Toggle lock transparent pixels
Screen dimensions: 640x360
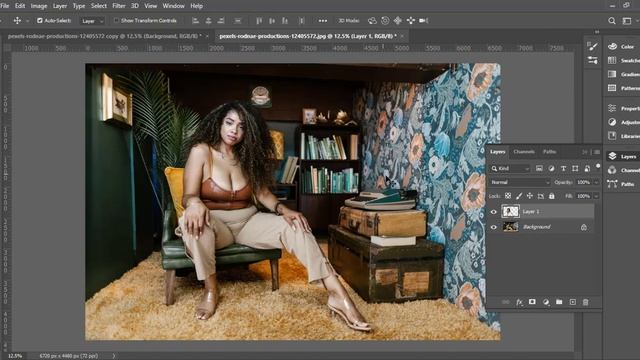[x=508, y=196]
